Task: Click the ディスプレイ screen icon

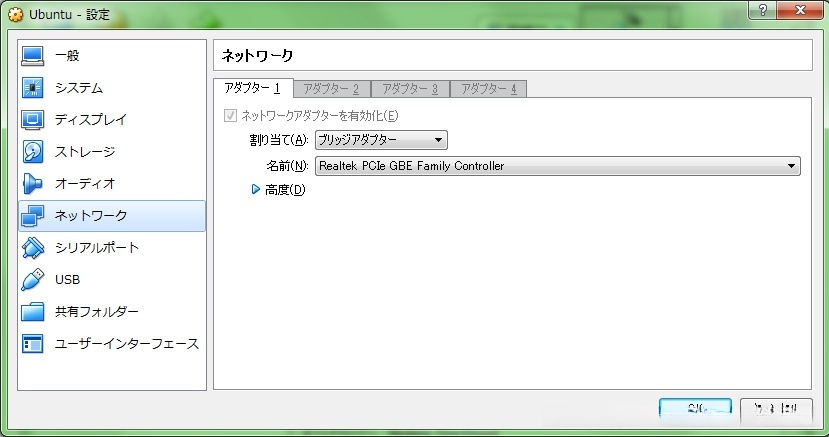Action: (x=33, y=119)
